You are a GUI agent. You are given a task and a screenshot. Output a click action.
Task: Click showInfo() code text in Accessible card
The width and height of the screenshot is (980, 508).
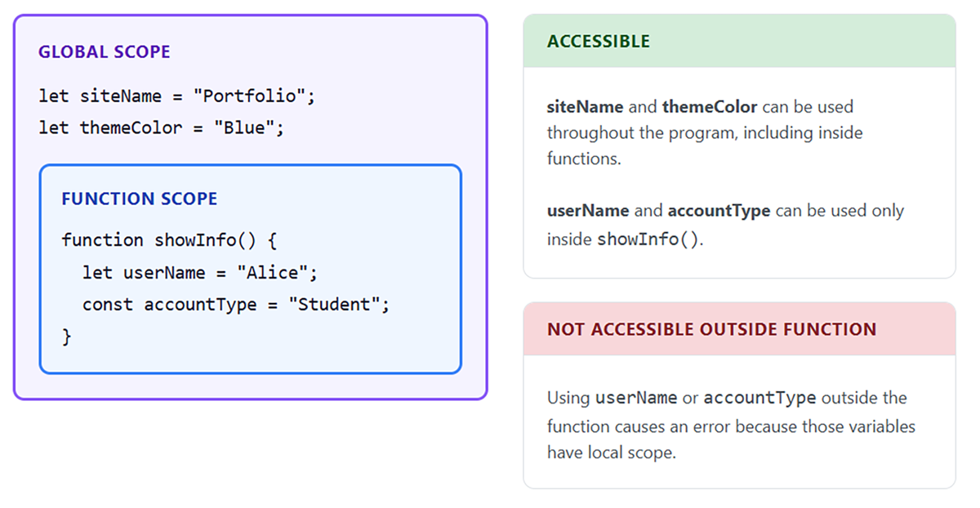coord(648,239)
